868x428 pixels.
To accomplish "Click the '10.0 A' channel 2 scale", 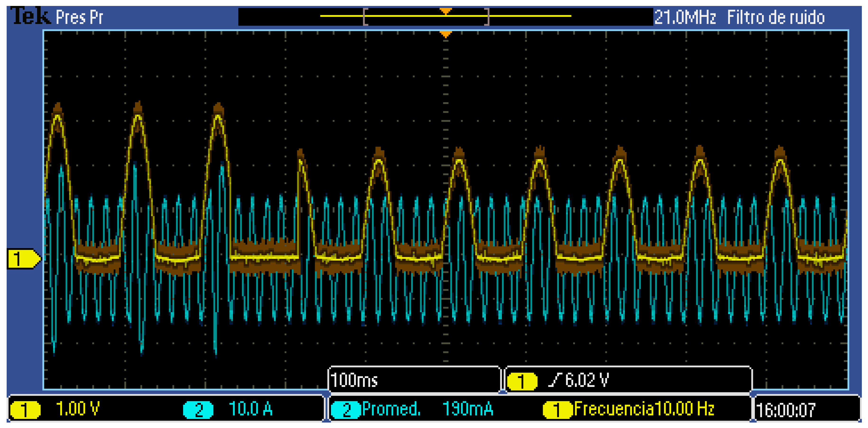I will click(250, 409).
